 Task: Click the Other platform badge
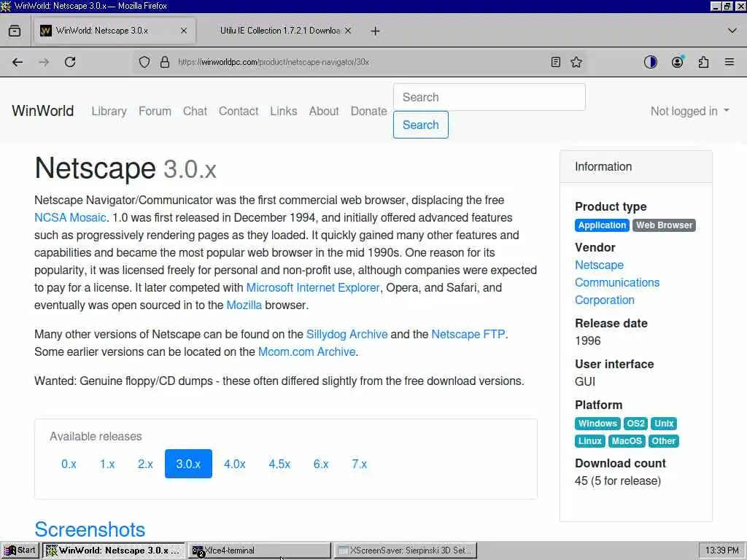(x=663, y=441)
